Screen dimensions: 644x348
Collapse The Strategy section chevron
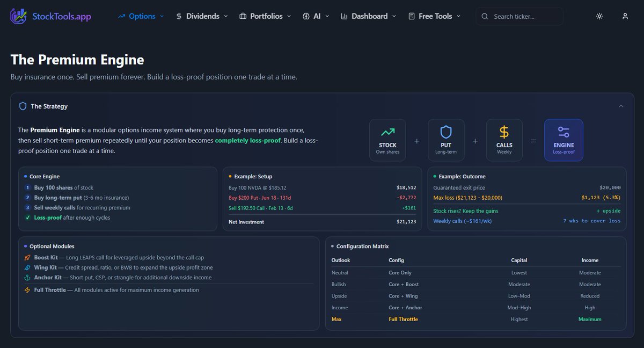[x=621, y=106]
